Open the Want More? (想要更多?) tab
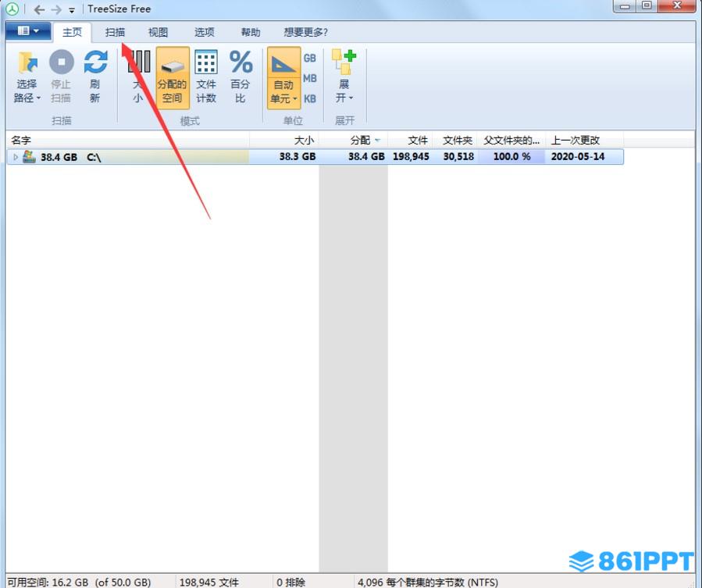 306,32
